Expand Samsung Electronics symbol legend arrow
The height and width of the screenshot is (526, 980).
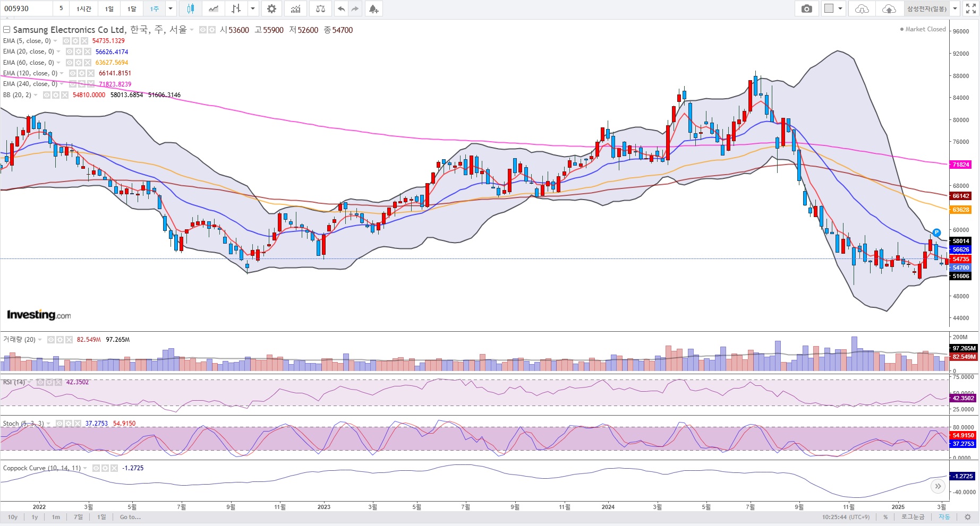tap(192, 30)
